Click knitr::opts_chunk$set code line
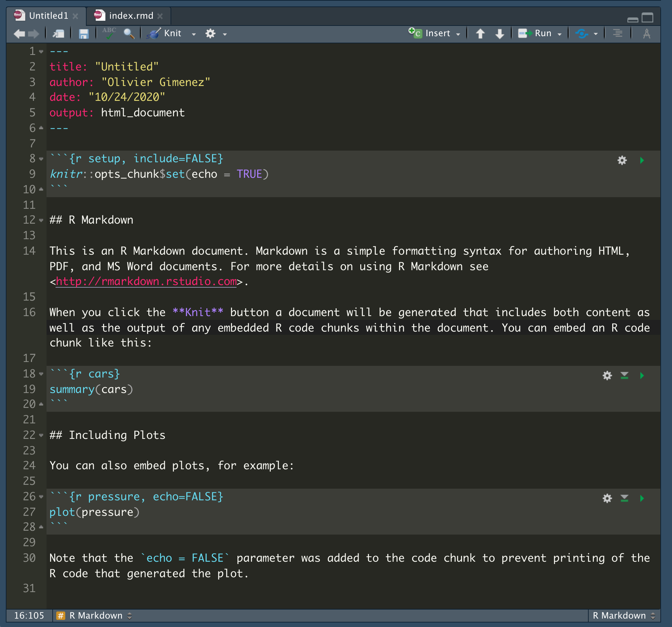This screenshot has width=672, height=627. tap(159, 174)
